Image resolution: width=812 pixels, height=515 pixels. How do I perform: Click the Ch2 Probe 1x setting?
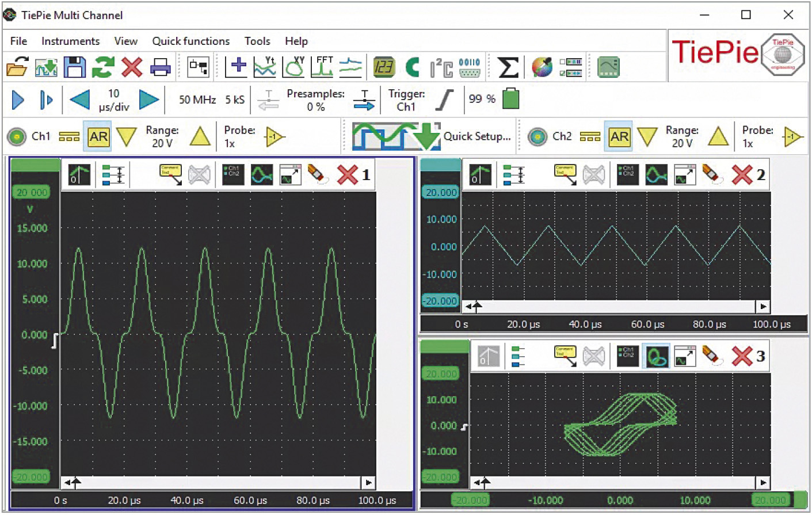coord(757,137)
